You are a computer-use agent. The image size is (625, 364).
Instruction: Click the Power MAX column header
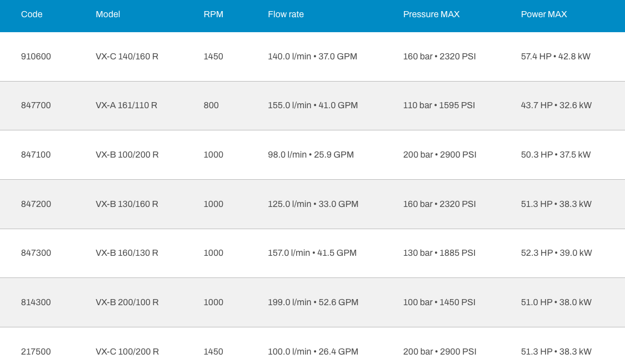click(x=544, y=14)
